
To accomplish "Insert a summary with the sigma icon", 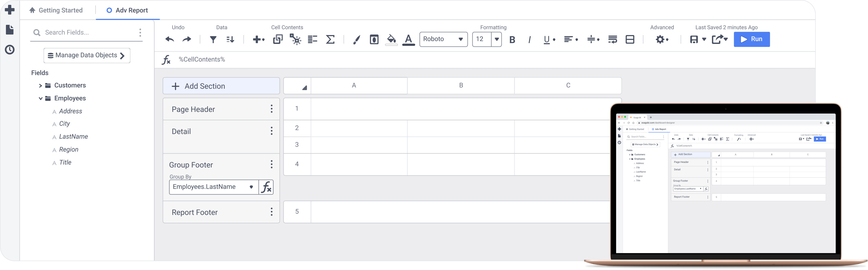I will point(330,39).
